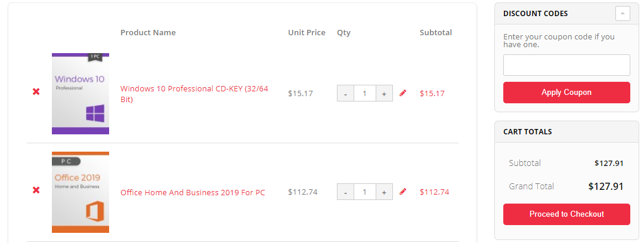
Task: Edit the Office 2019 item pencil icon
Action: pos(403,192)
